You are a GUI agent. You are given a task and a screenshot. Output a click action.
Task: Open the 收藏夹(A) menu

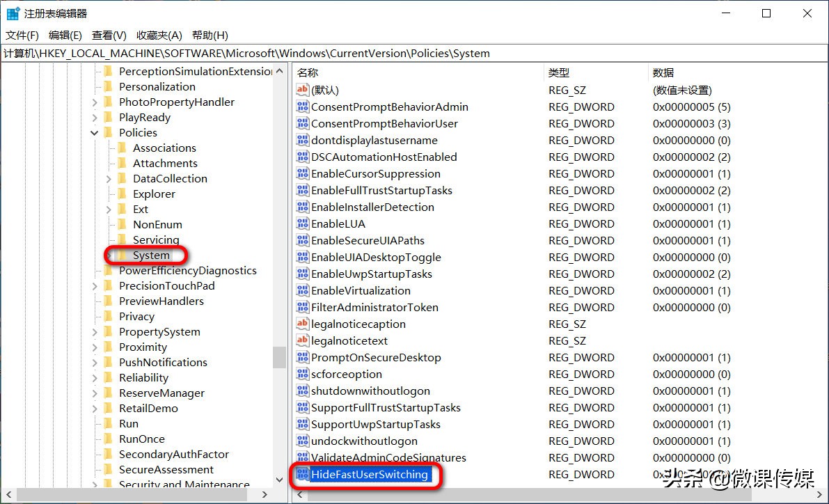coord(159,36)
